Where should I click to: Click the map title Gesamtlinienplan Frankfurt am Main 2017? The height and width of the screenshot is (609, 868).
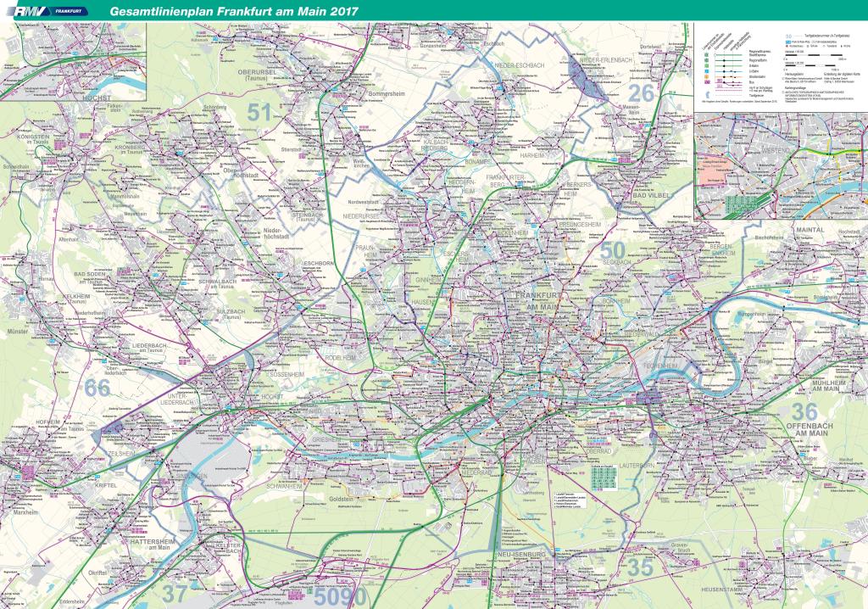pos(228,12)
